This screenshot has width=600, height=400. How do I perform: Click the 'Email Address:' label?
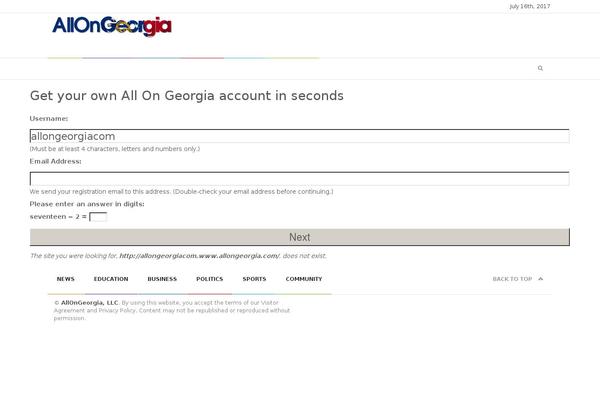[55, 162]
